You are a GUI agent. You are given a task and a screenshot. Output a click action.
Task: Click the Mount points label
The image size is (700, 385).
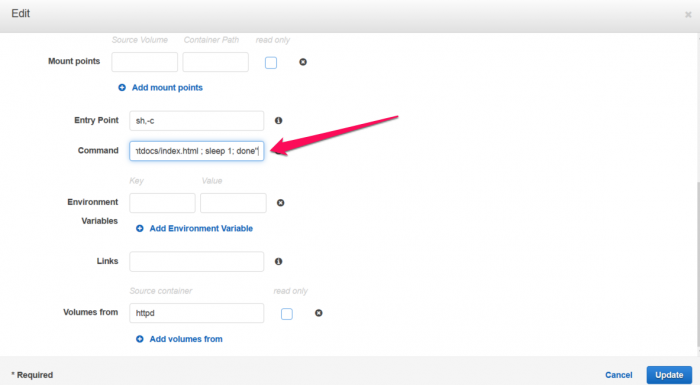click(74, 61)
